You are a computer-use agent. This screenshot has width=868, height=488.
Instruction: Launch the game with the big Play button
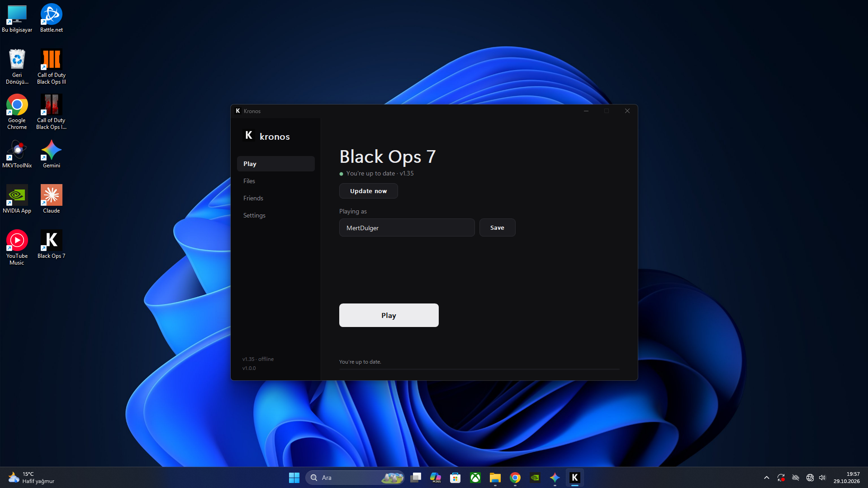[x=389, y=315]
